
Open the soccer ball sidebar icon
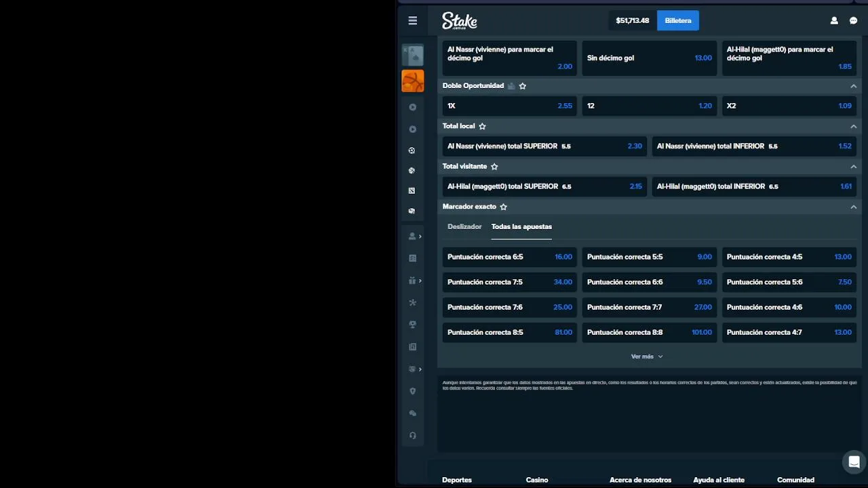click(x=412, y=150)
